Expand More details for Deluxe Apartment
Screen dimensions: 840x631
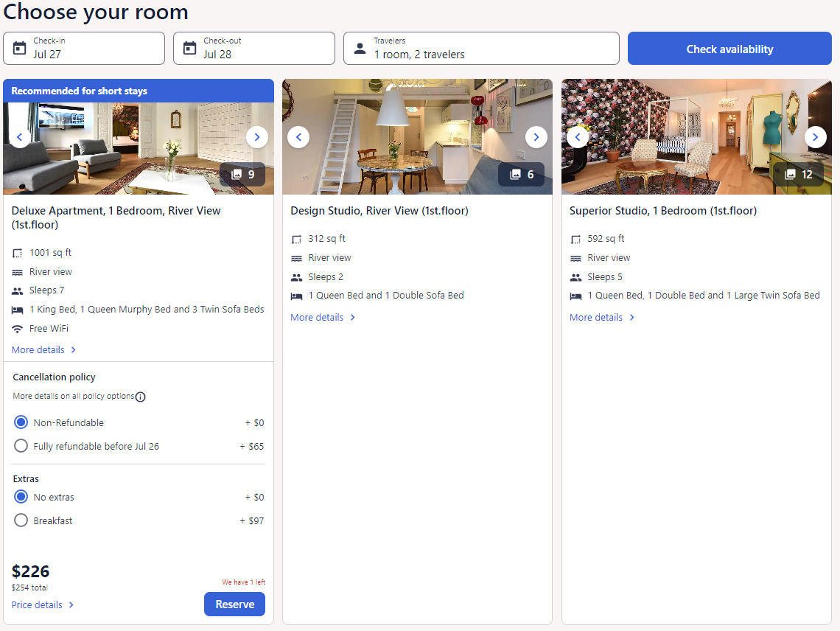click(x=44, y=349)
